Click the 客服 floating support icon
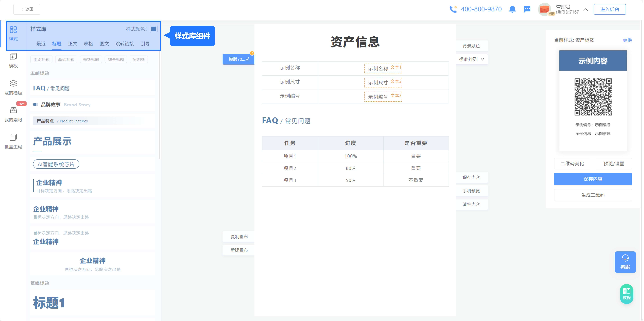The image size is (644, 321). [x=625, y=262]
